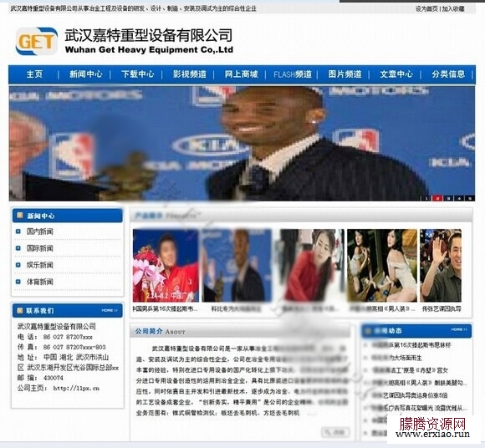The image size is (485, 448).
Task: Click the 加入收藏 link
Action: (x=453, y=8)
